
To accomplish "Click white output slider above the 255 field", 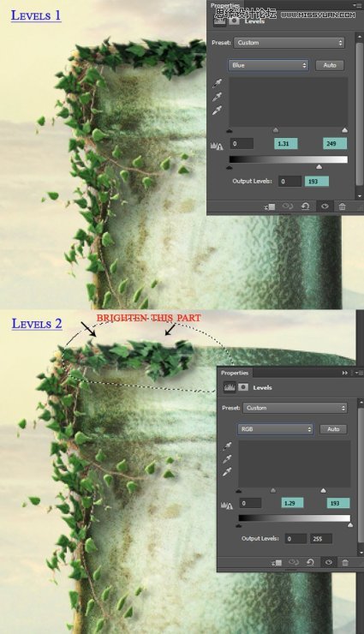I will pos(350,525).
